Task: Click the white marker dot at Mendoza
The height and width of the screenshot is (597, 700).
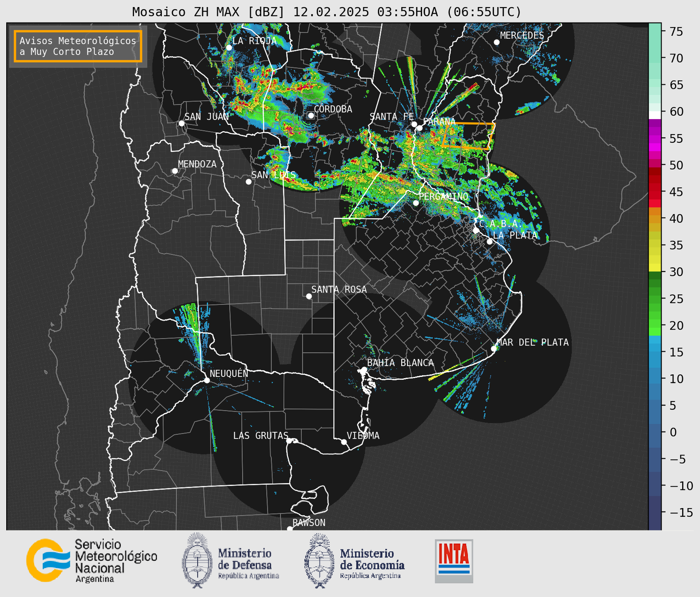Action: (x=175, y=171)
